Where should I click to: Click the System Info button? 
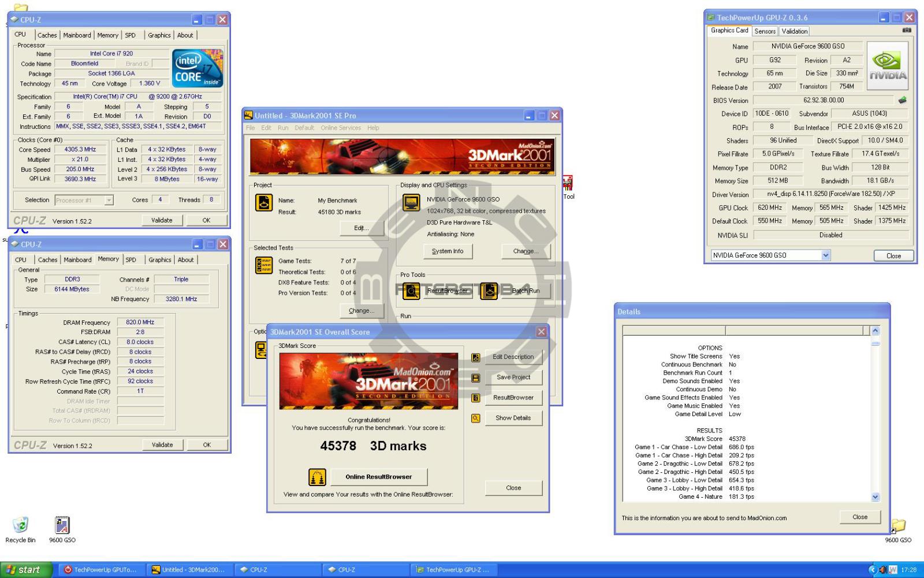(x=448, y=251)
